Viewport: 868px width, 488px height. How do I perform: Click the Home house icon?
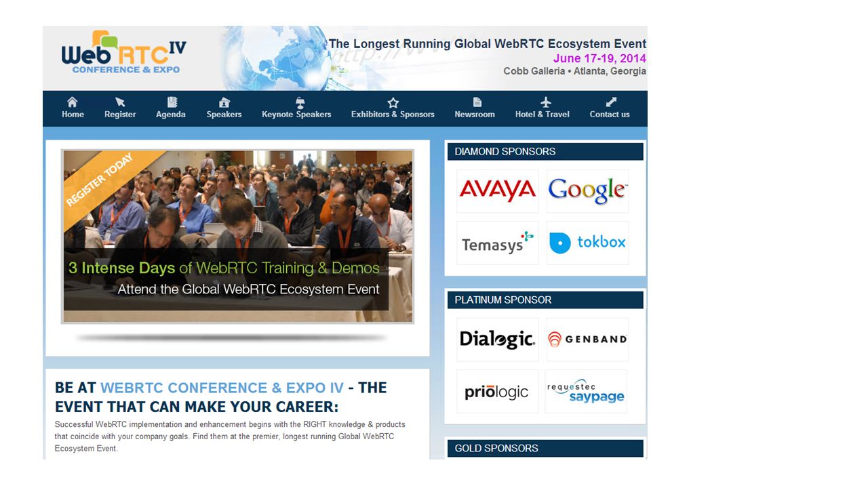coord(73,102)
